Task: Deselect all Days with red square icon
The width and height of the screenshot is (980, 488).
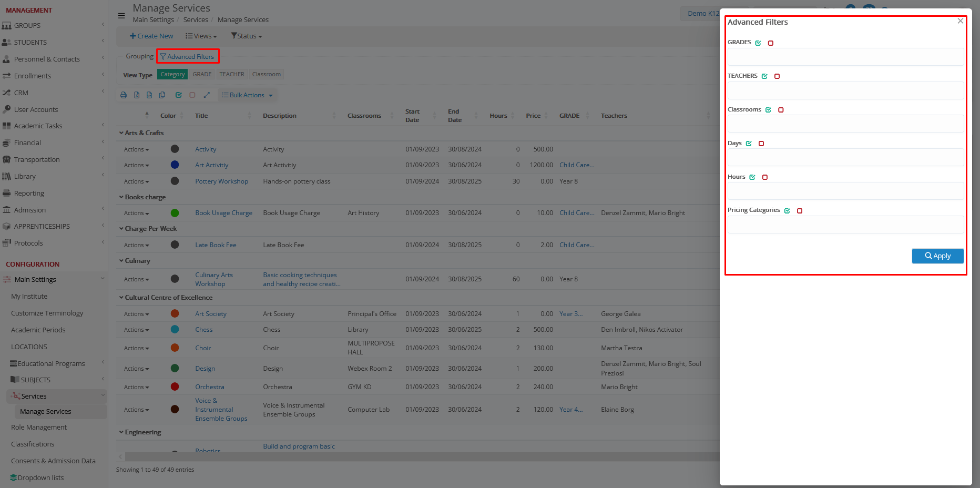Action: click(x=761, y=144)
